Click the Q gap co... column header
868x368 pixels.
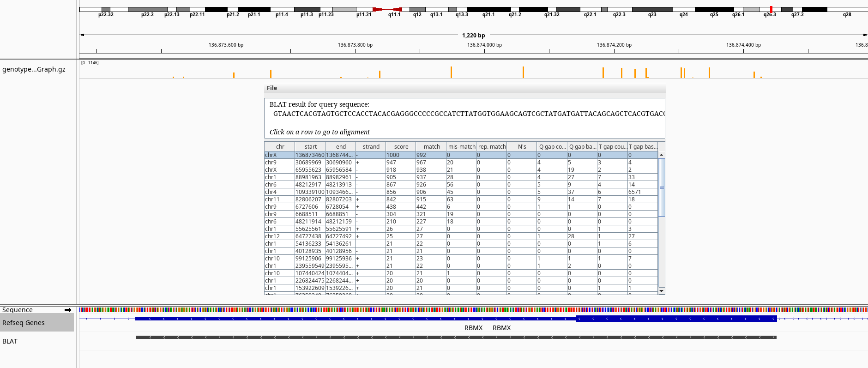pyautogui.click(x=552, y=147)
